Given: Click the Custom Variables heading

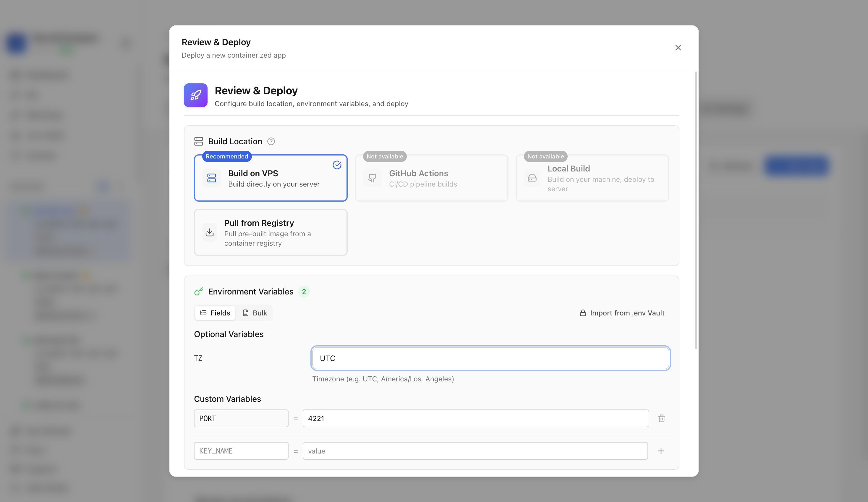Looking at the screenshot, I should click(227, 399).
